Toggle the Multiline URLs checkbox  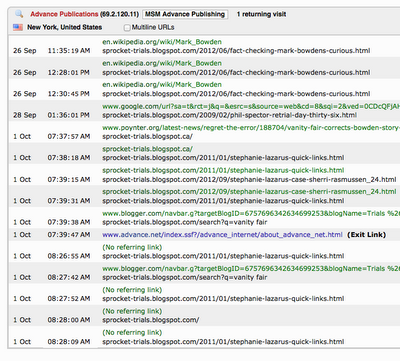(127, 28)
